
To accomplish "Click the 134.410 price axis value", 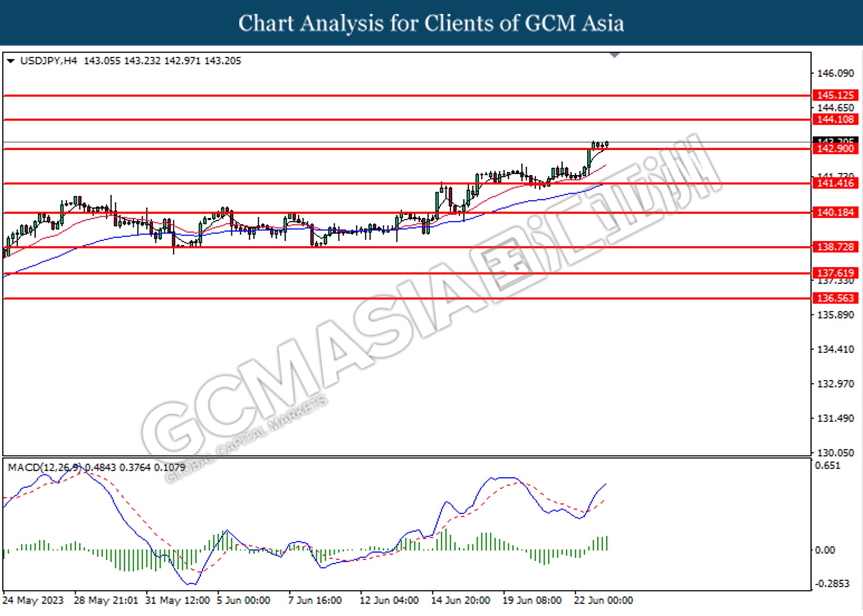I will pos(835,349).
